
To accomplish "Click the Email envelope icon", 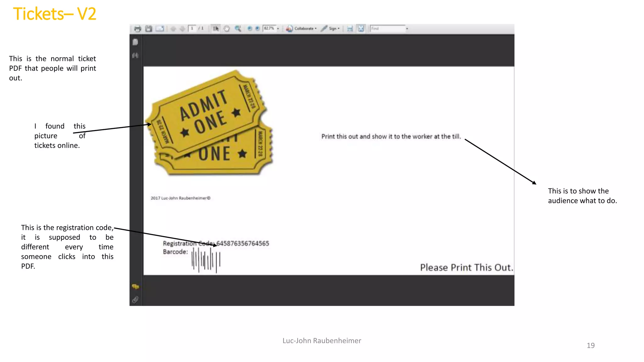I will (160, 29).
